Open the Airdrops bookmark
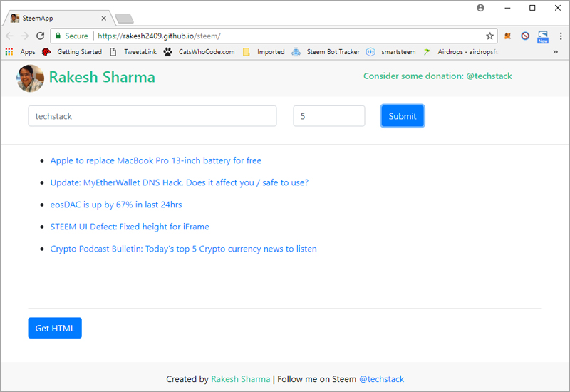The width and height of the screenshot is (570, 392). coord(460,51)
